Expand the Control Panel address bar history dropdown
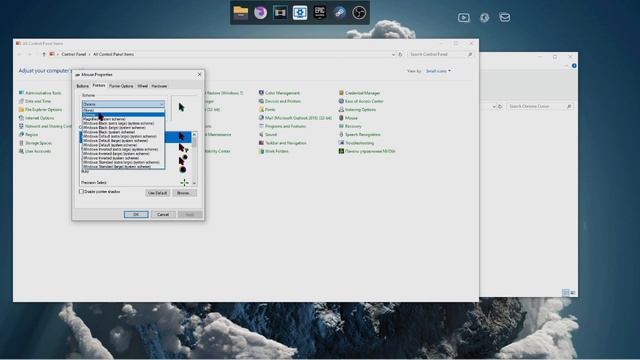Viewport: 640px width, 360px height. pyautogui.click(x=393, y=54)
